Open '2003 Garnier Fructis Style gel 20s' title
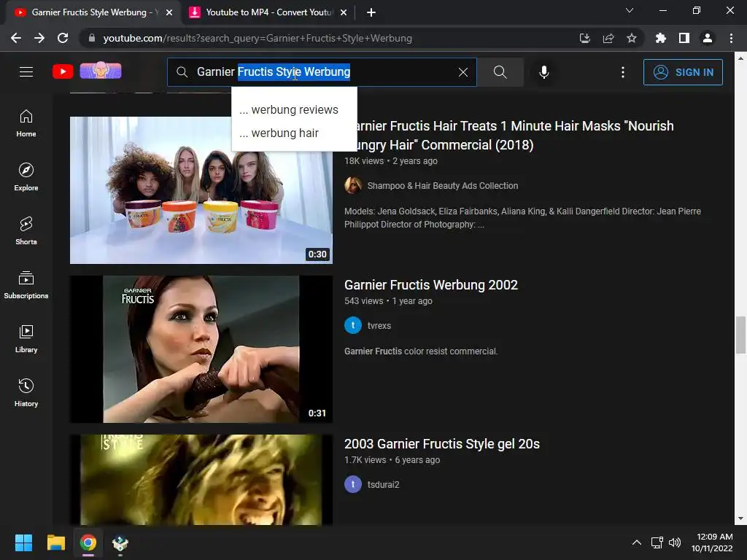 [x=441, y=444]
